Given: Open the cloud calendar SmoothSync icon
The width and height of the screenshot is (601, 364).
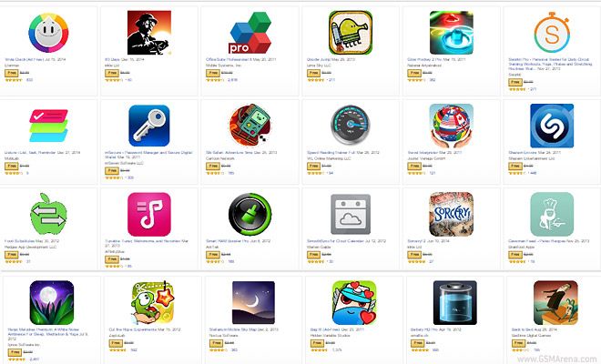Looking at the screenshot, I should [351, 214].
